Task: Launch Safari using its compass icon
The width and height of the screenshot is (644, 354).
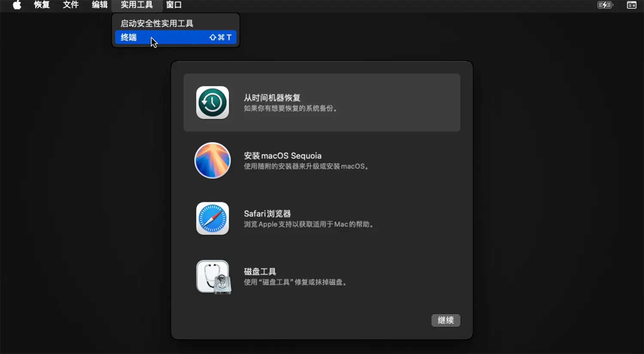Action: click(212, 219)
